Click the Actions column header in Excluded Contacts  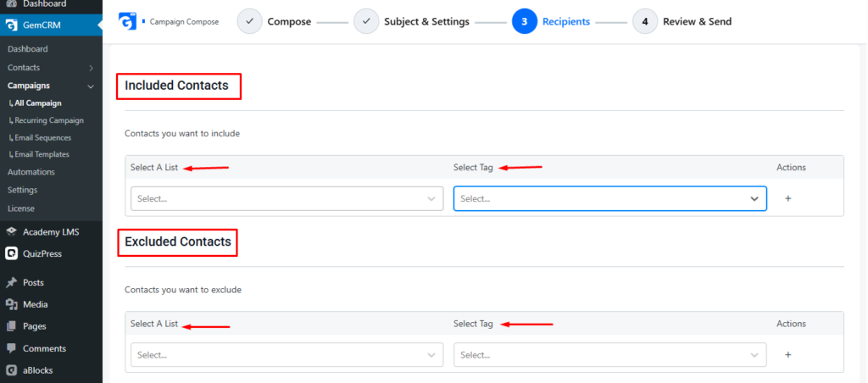[x=791, y=323]
